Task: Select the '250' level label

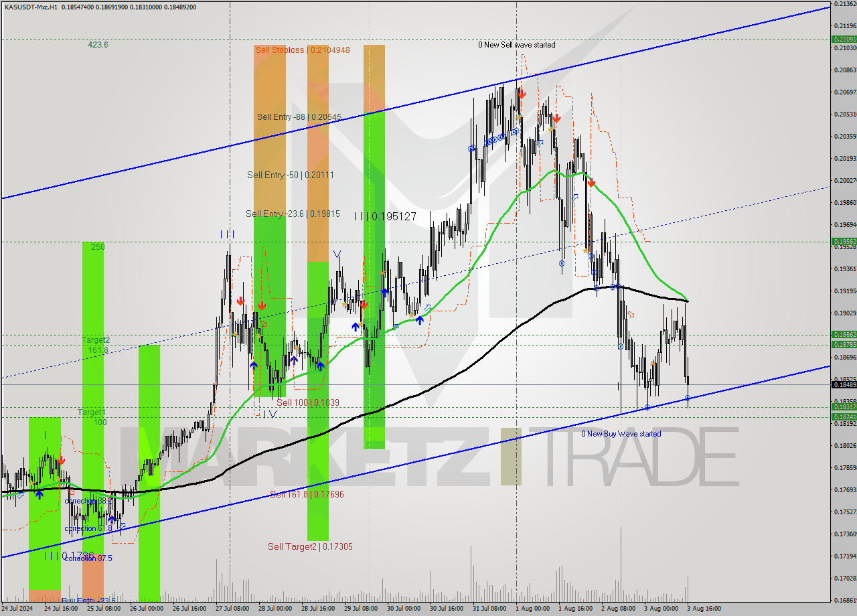Action: tap(98, 246)
